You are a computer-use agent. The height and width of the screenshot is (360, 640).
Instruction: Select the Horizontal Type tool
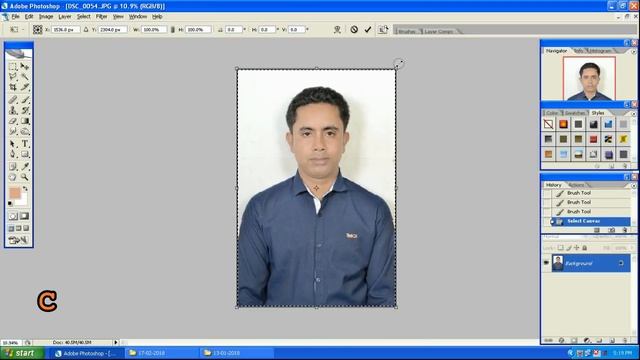(24, 144)
